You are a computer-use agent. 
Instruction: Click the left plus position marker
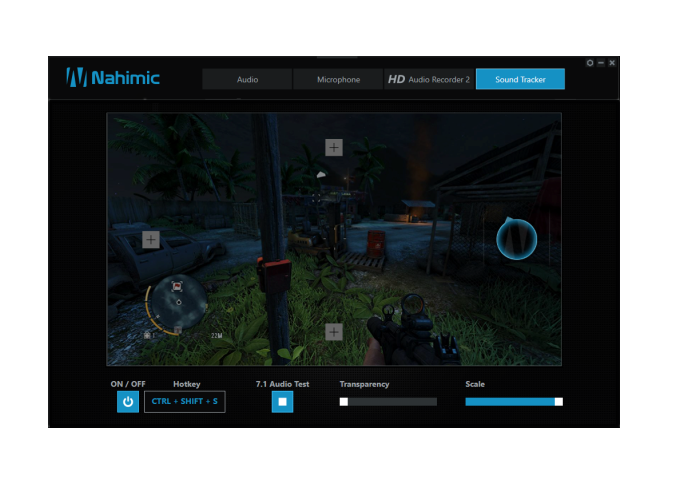(151, 239)
